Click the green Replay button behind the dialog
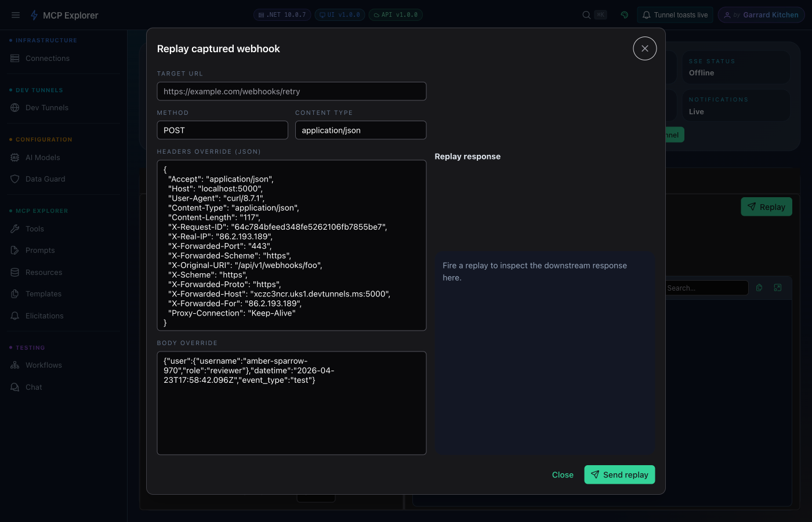 coord(766,207)
